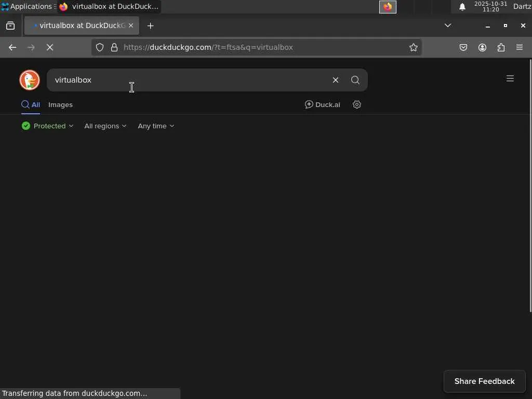Select the virtualbox at DuckDuckGo browser tab

pyautogui.click(x=82, y=25)
